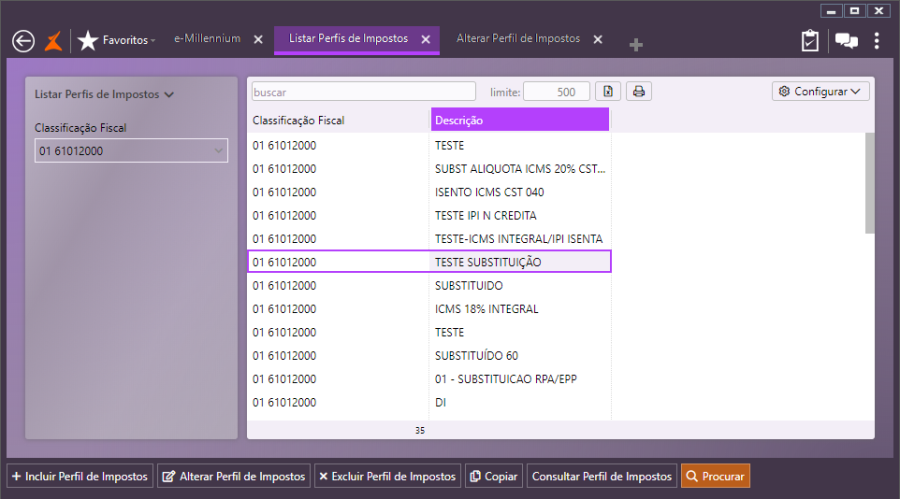Select the SUBST ALIQUOTA ICMS 20% row
Screen dimensions: 900x499
429,169
